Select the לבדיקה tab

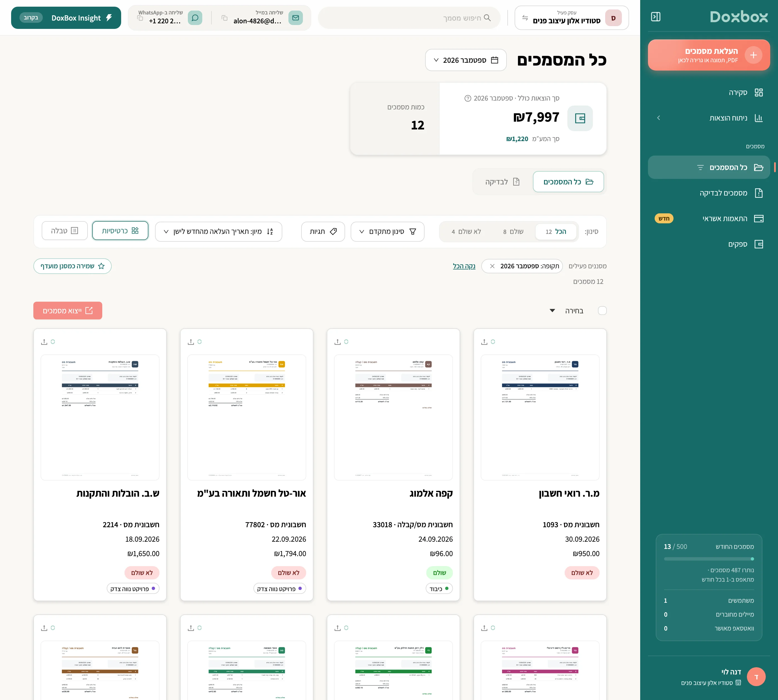coord(502,182)
